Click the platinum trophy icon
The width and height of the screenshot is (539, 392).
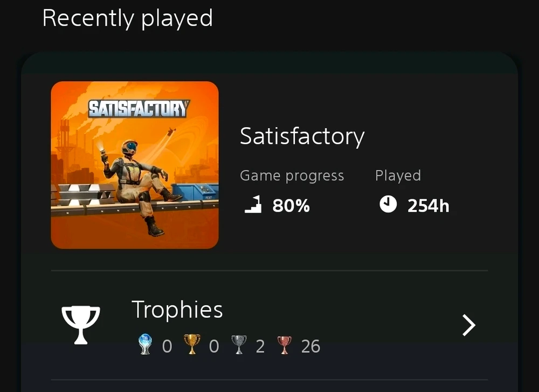(x=145, y=344)
